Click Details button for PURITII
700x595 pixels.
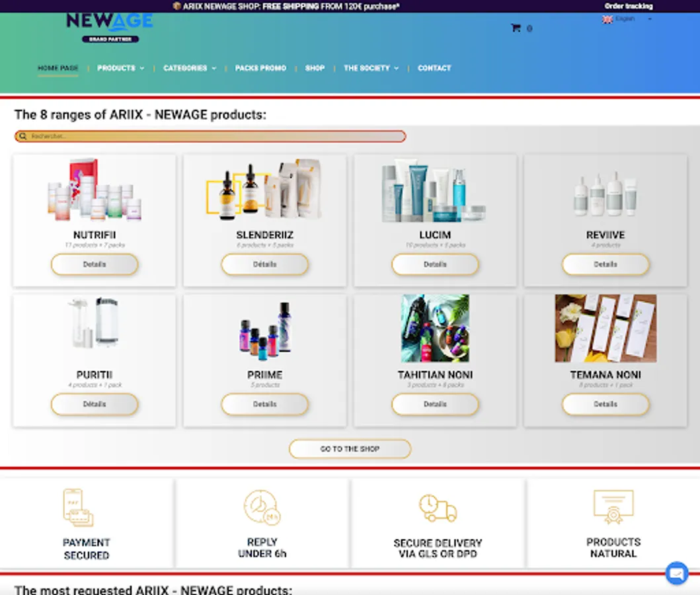(x=95, y=404)
